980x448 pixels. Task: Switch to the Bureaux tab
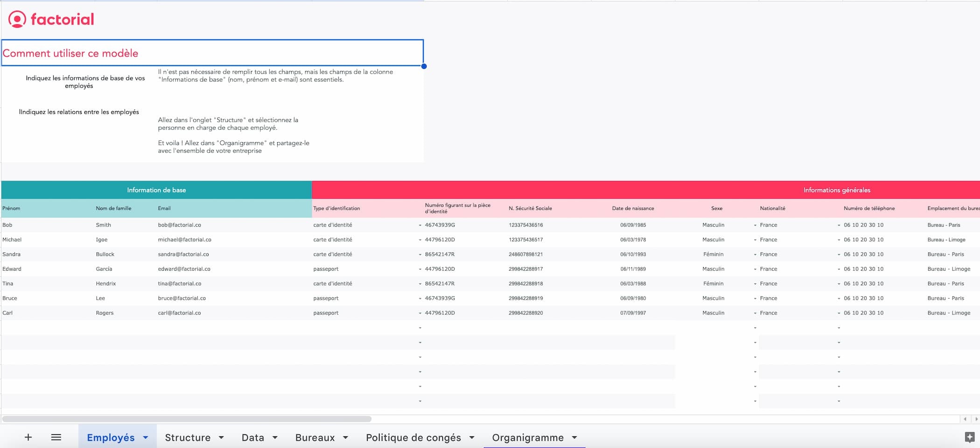[315, 437]
